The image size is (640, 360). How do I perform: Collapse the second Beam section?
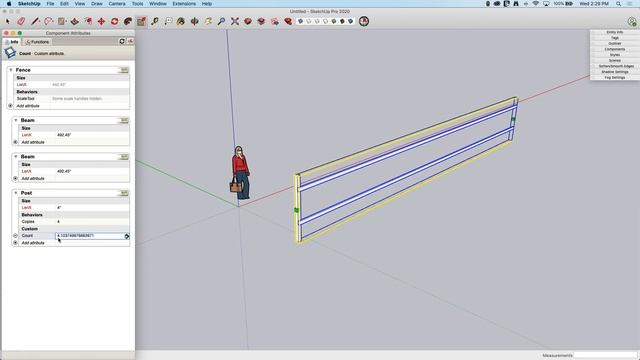(x=16, y=157)
